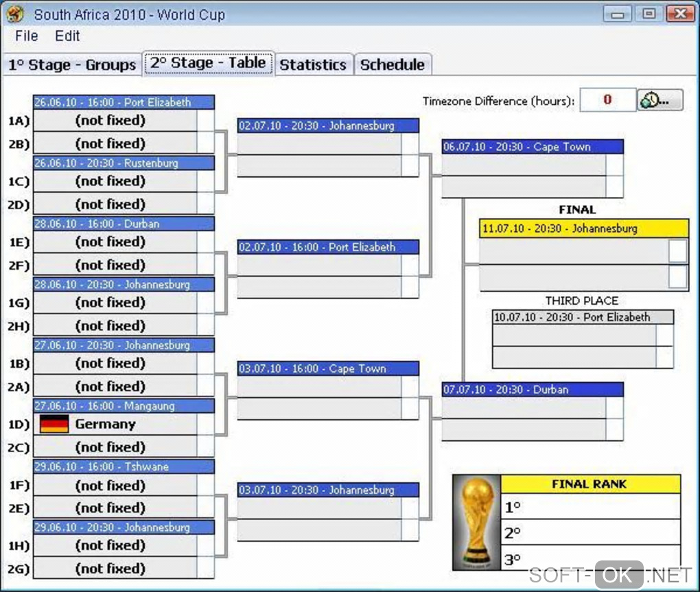
Task: Maximize the South Africa 2010 window
Action: tap(649, 14)
